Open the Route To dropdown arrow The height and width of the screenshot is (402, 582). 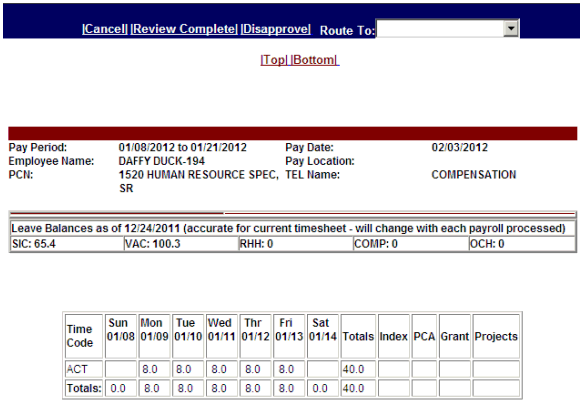click(511, 28)
